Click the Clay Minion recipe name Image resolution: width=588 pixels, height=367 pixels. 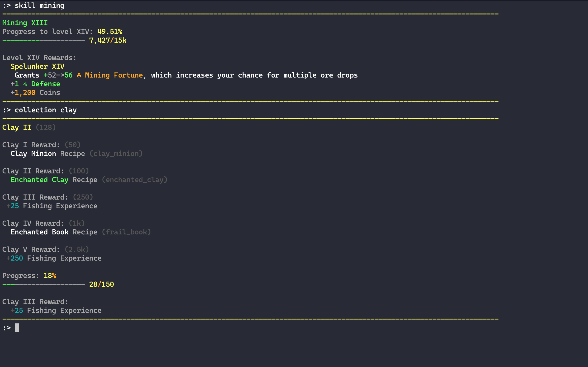tap(33, 154)
